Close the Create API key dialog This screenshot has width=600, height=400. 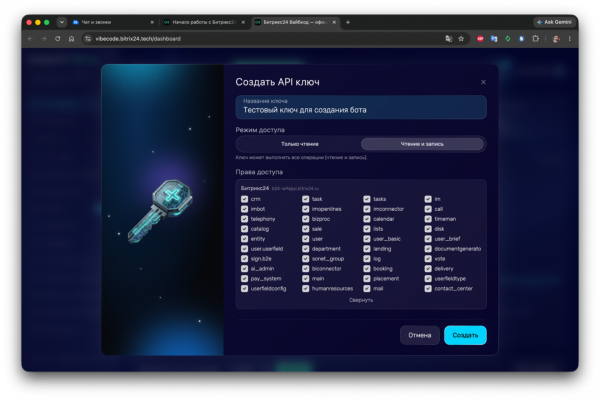483,82
